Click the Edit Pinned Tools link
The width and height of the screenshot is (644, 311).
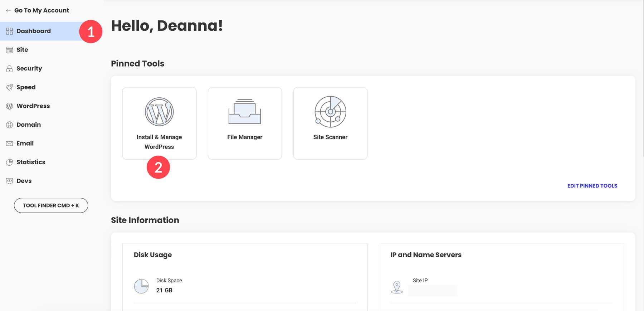(x=592, y=186)
